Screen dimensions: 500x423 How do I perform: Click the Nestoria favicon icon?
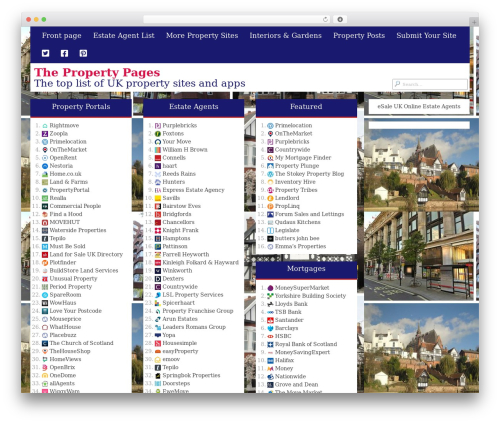[x=45, y=166]
